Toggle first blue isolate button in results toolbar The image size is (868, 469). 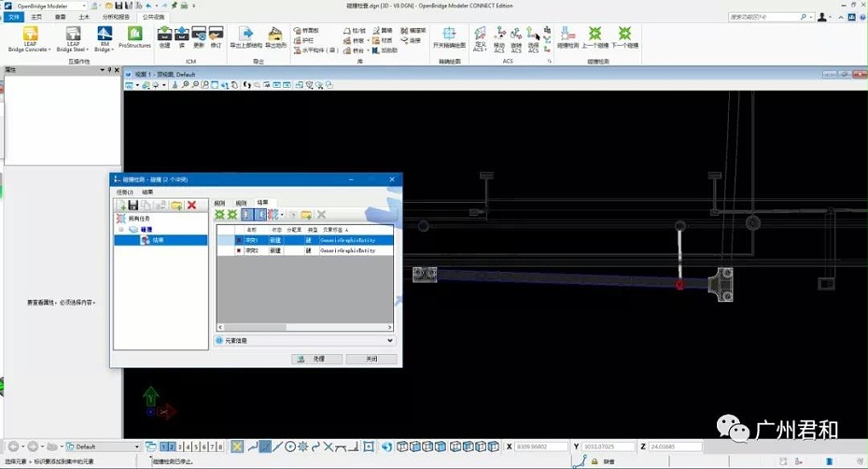click(x=247, y=215)
